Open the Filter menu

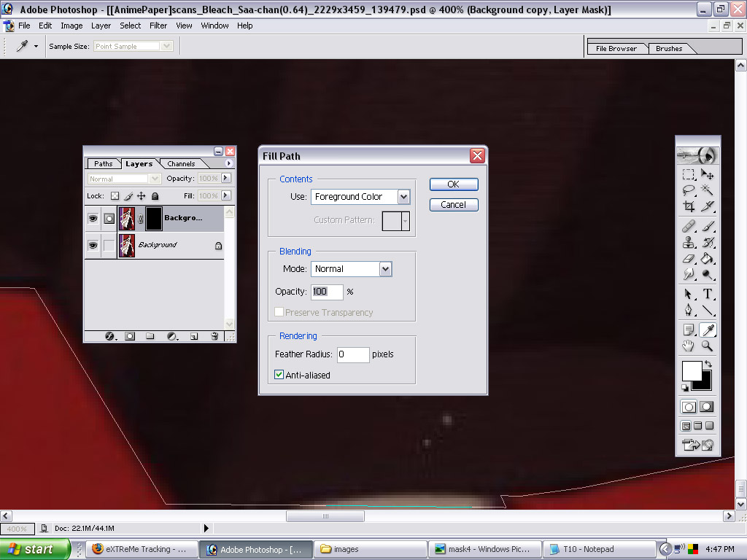coord(158,26)
